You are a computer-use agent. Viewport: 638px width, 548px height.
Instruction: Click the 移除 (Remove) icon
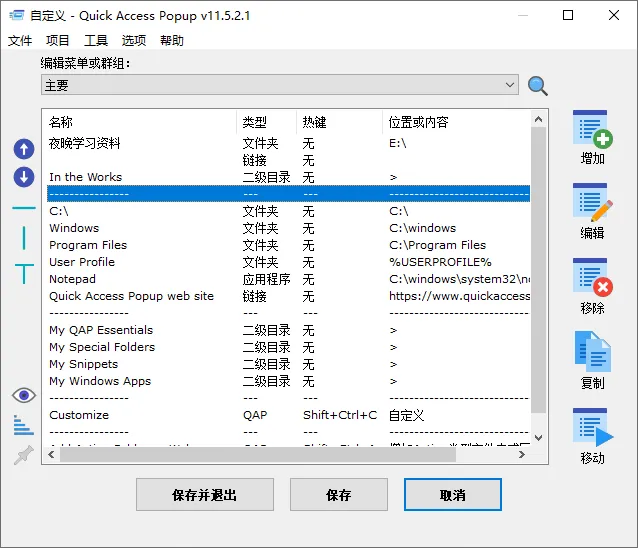point(592,279)
